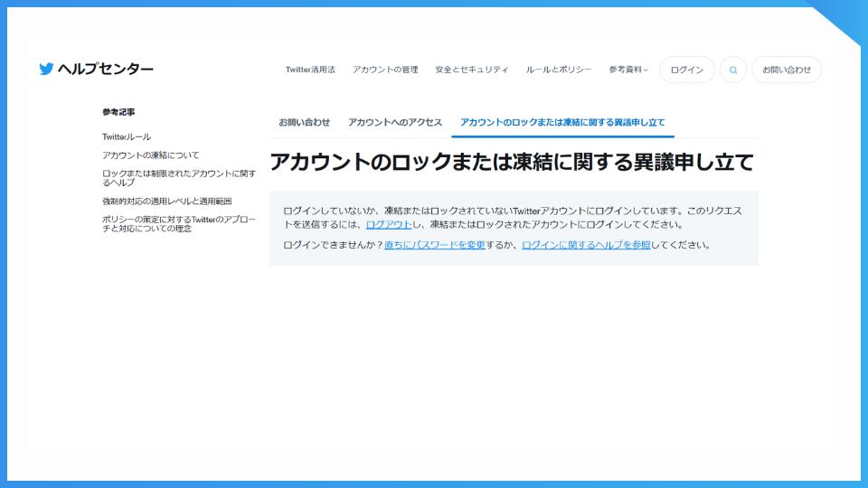
Task: Click the お問い合わせ button at top right
Action: point(786,70)
